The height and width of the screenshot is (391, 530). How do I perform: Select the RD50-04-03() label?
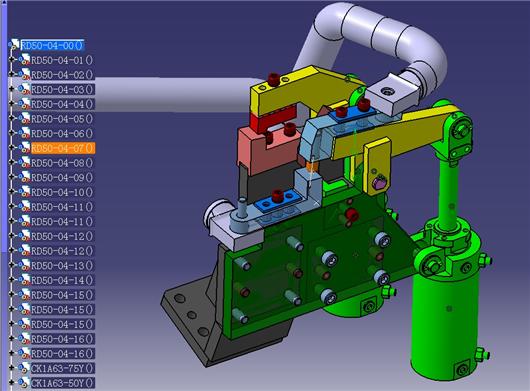62,89
